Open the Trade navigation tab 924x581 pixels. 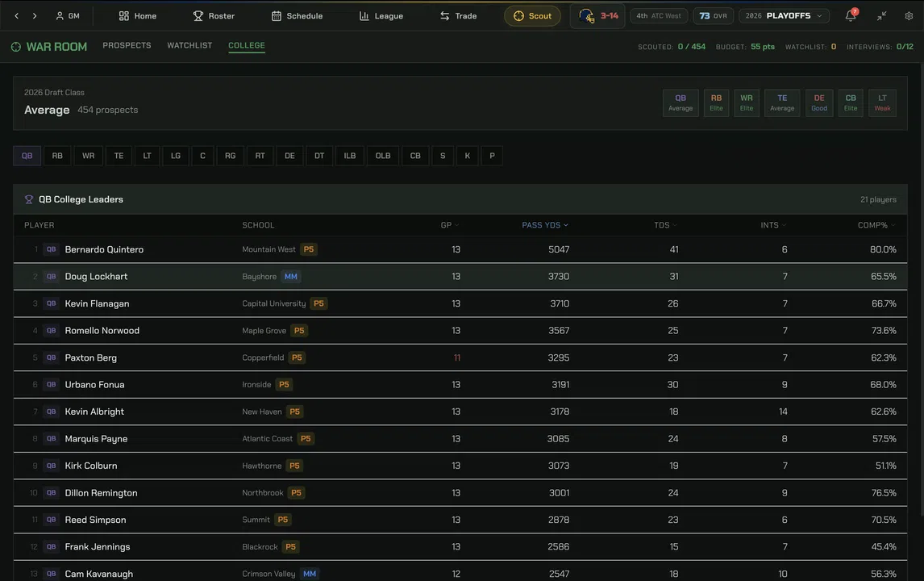(x=459, y=16)
